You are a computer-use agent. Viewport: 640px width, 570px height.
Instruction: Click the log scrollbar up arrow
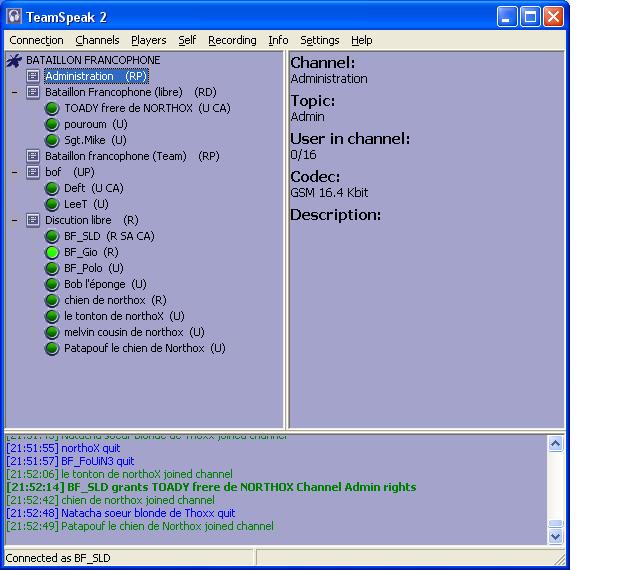point(556,443)
